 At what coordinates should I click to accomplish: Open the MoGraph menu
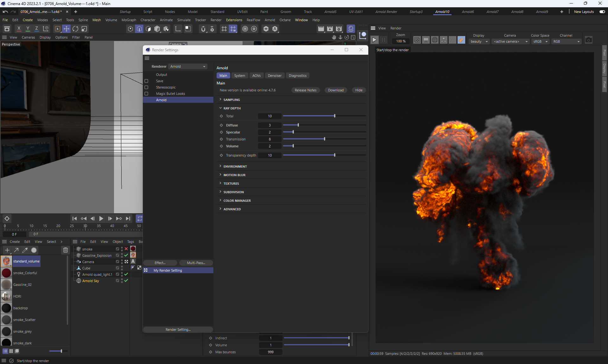pos(129,20)
